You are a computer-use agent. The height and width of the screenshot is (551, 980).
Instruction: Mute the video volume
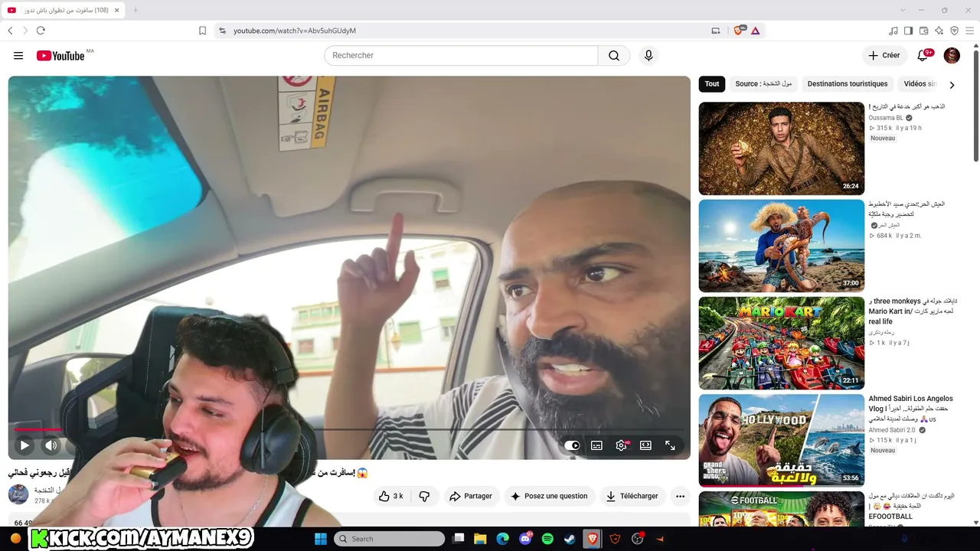pyautogui.click(x=51, y=445)
